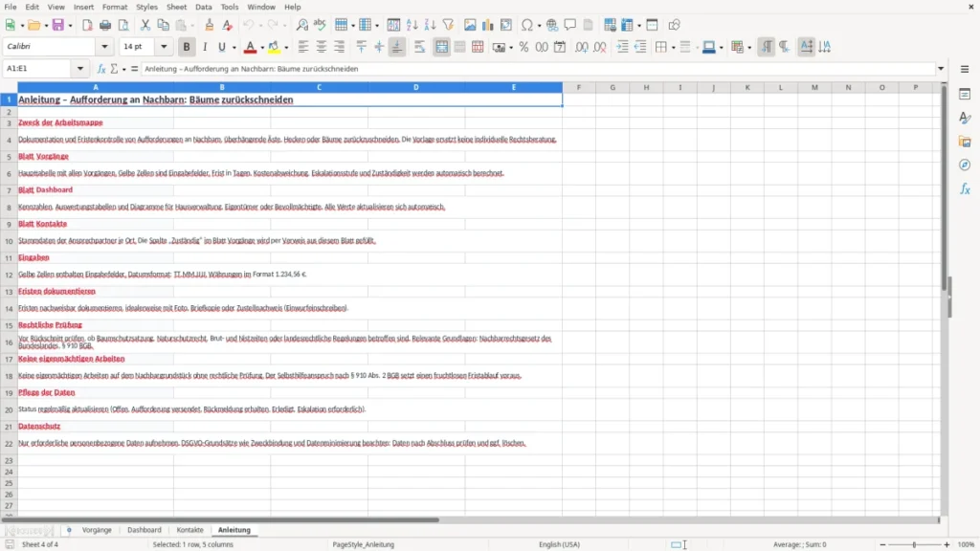The image size is (980, 551).
Task: Toggle Underline formatting
Action: pos(221,47)
